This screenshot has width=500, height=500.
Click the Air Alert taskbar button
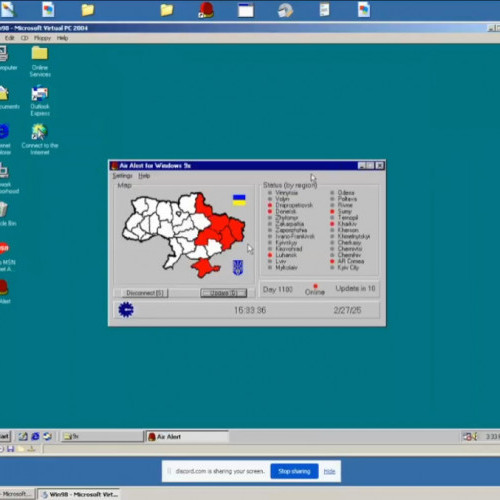tap(187, 437)
